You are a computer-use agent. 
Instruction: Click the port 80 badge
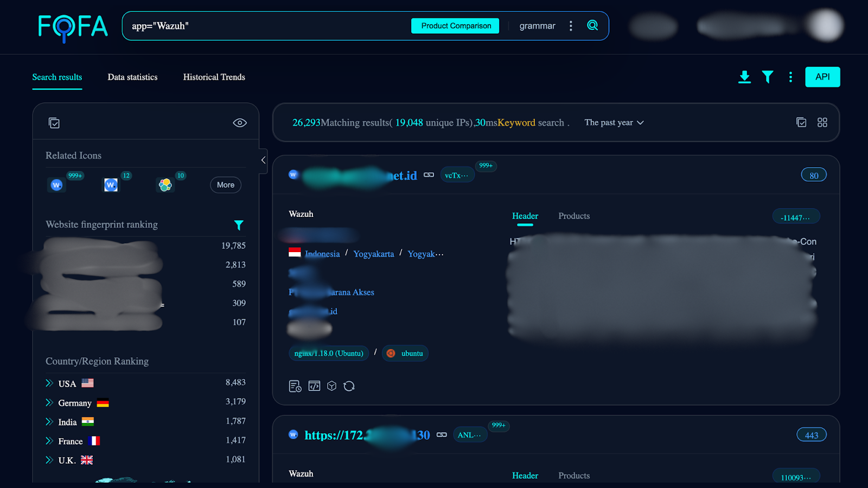point(814,175)
